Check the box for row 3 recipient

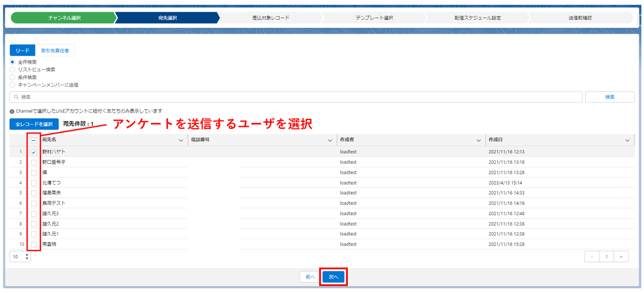pos(34,172)
